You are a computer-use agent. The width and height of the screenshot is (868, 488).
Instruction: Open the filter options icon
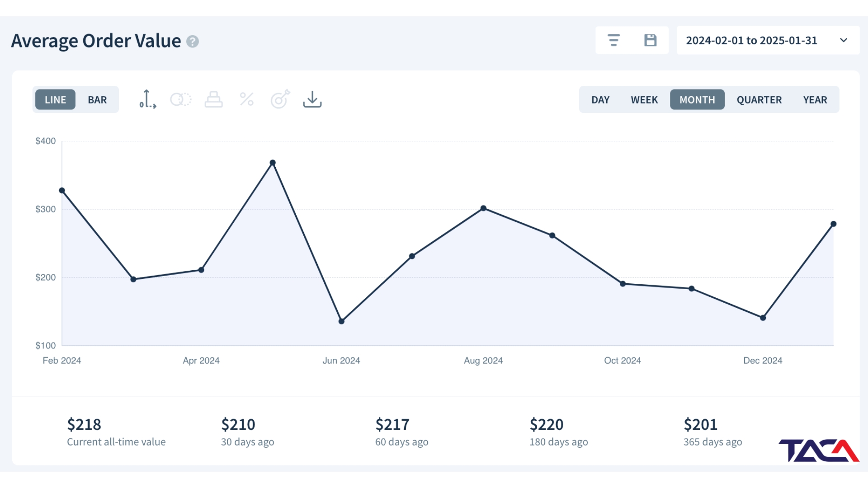click(x=613, y=40)
